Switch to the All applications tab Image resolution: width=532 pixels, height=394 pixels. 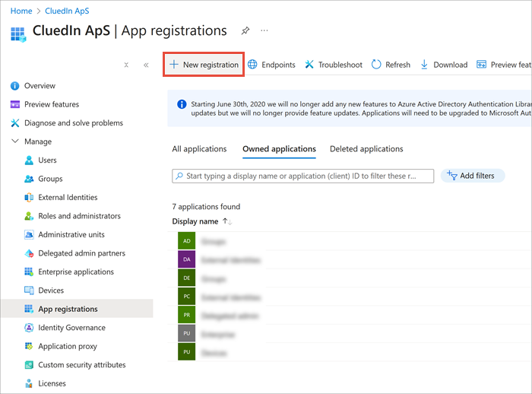(199, 149)
